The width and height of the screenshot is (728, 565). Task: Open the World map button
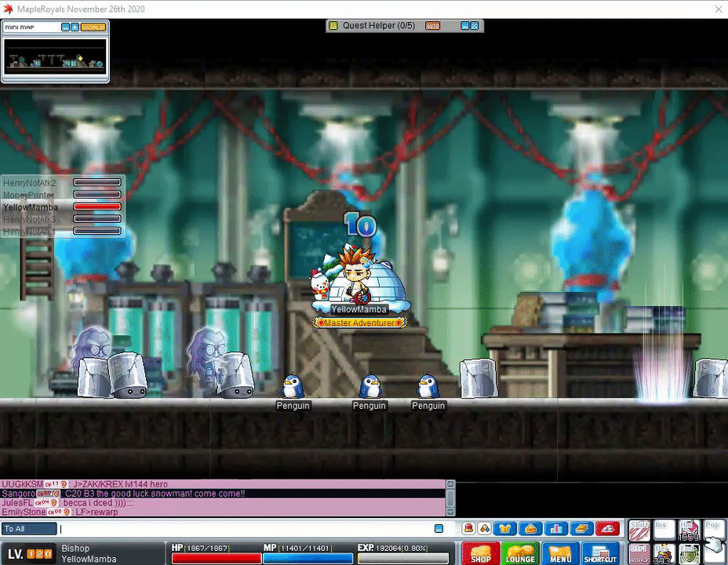coord(93,27)
